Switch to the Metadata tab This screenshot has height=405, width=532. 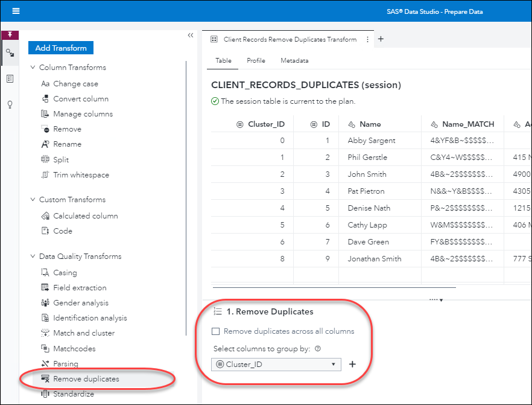(x=294, y=61)
